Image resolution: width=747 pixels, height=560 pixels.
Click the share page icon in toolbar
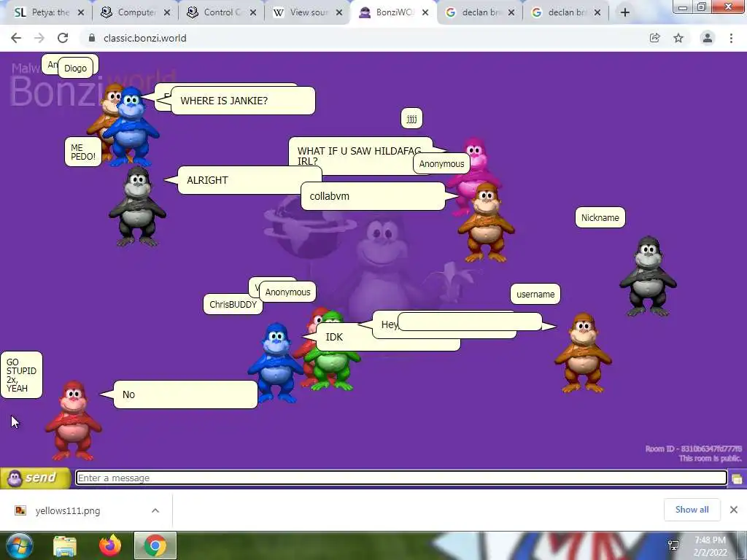point(655,38)
